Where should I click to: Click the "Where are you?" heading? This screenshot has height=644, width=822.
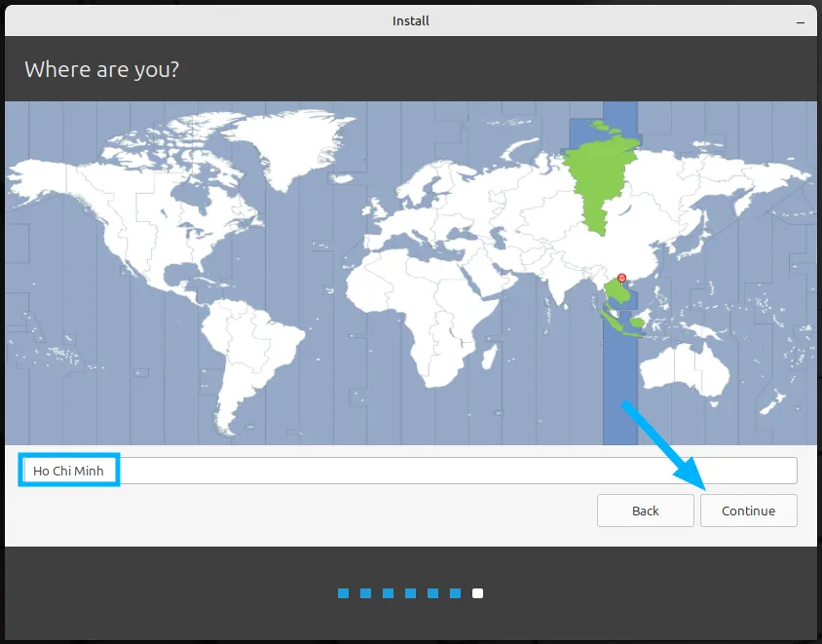[101, 69]
